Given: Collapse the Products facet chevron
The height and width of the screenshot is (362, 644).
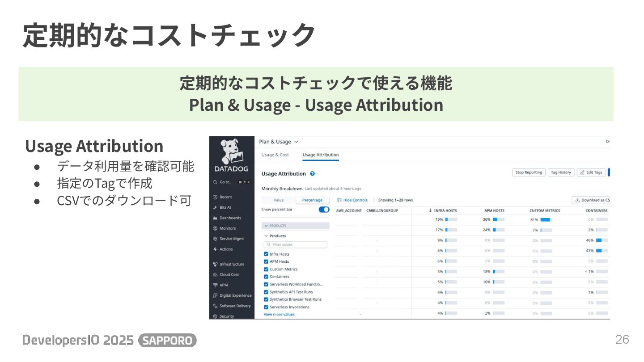Looking at the screenshot, I should (x=266, y=236).
